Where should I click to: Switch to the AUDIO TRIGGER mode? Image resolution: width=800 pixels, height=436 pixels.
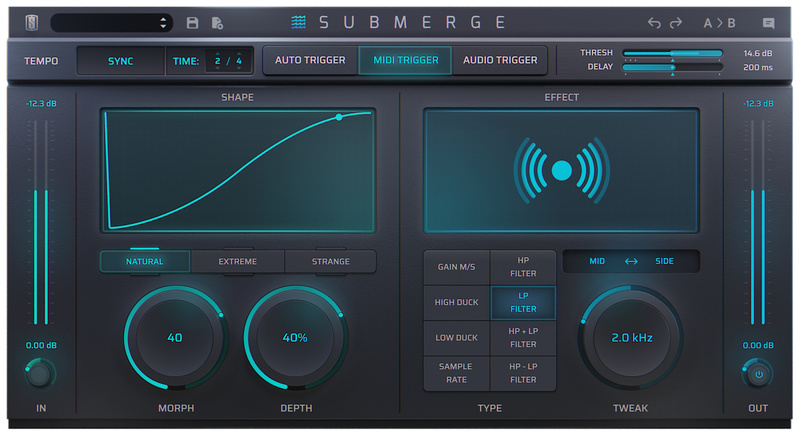[x=500, y=60]
